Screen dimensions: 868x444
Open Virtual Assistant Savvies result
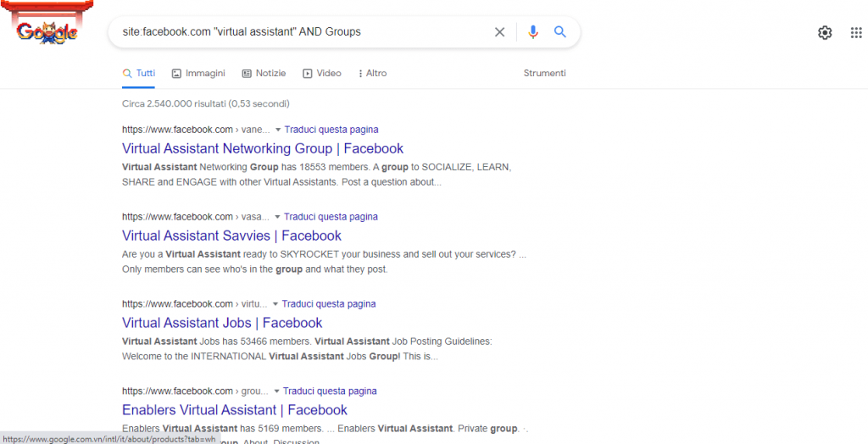(x=231, y=236)
